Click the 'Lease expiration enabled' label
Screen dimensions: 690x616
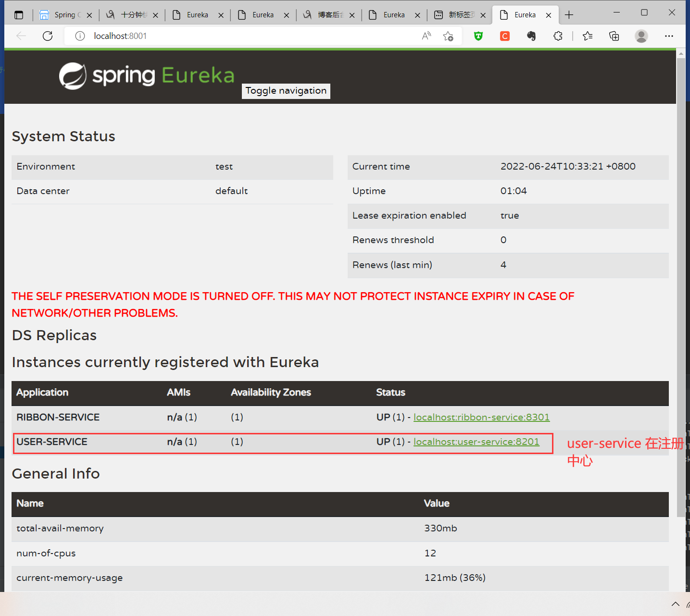click(409, 216)
